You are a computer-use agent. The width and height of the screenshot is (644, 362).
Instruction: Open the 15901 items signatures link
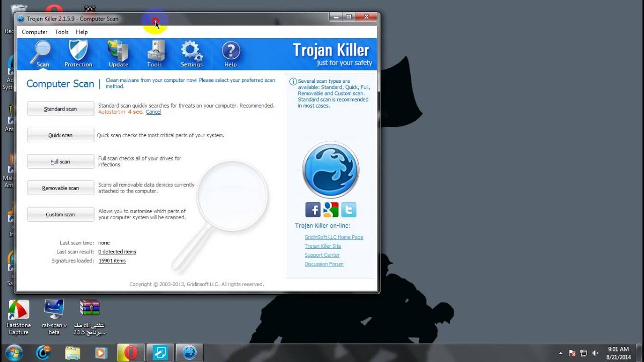[112, 261]
